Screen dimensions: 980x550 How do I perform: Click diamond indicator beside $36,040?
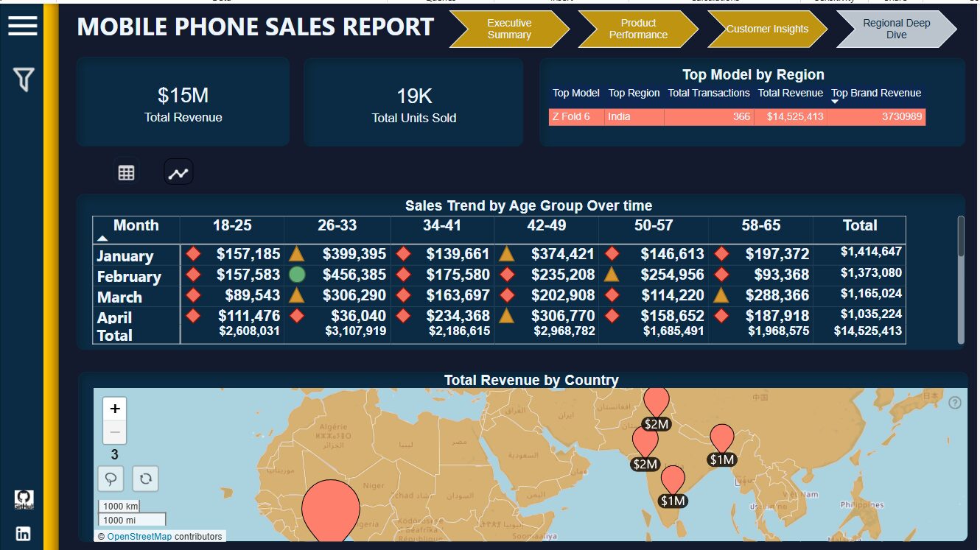point(297,316)
